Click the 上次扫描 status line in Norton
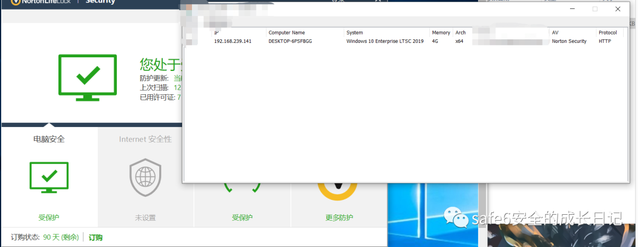The width and height of the screenshot is (644, 247). coord(160,88)
